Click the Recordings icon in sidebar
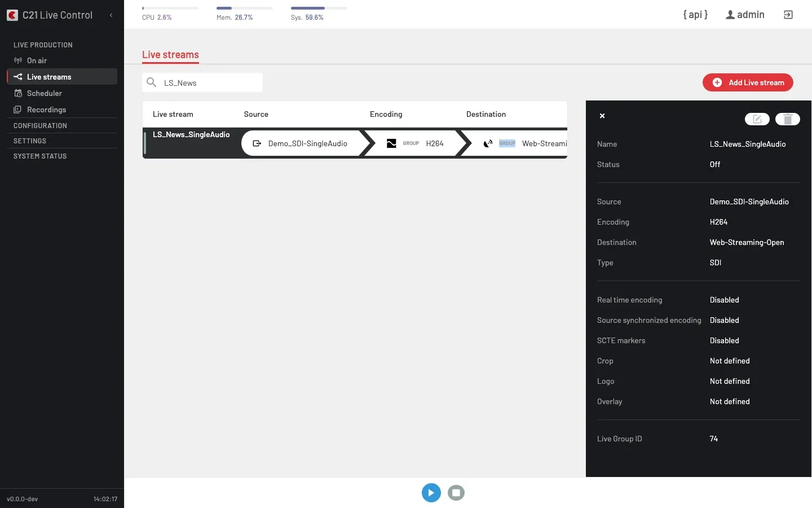The height and width of the screenshot is (508, 812). coord(18,110)
